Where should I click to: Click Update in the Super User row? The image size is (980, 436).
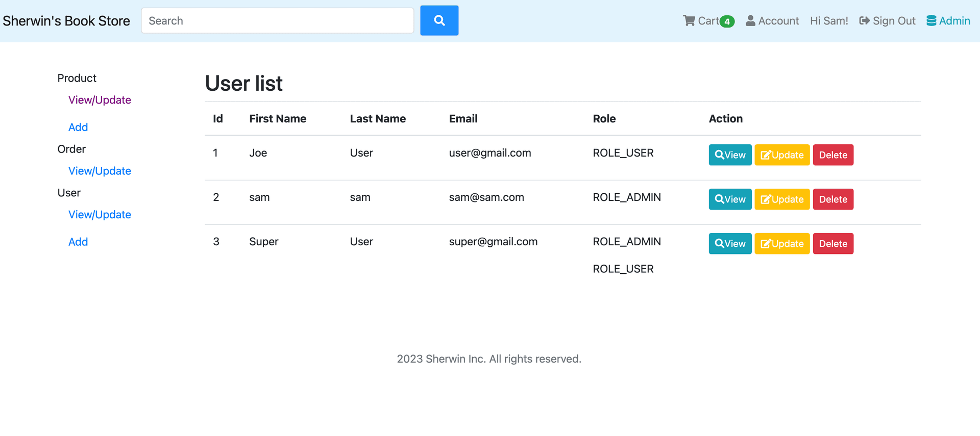click(782, 244)
